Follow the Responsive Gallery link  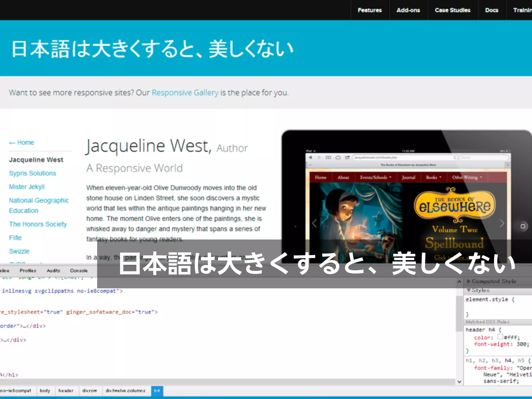point(185,92)
